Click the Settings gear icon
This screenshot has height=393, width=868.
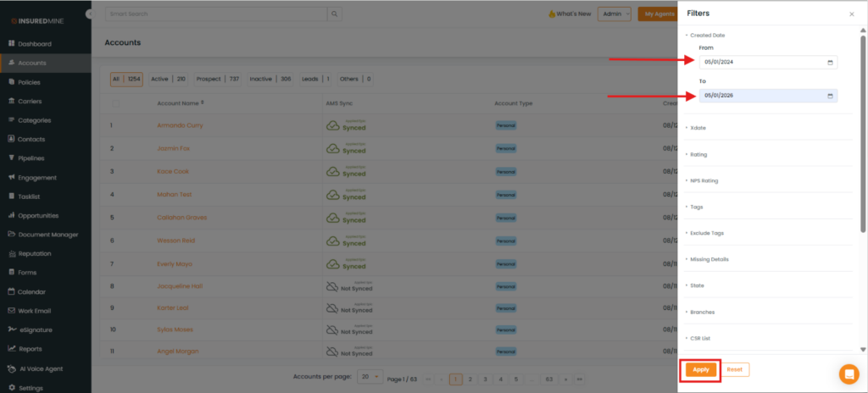pos(11,387)
